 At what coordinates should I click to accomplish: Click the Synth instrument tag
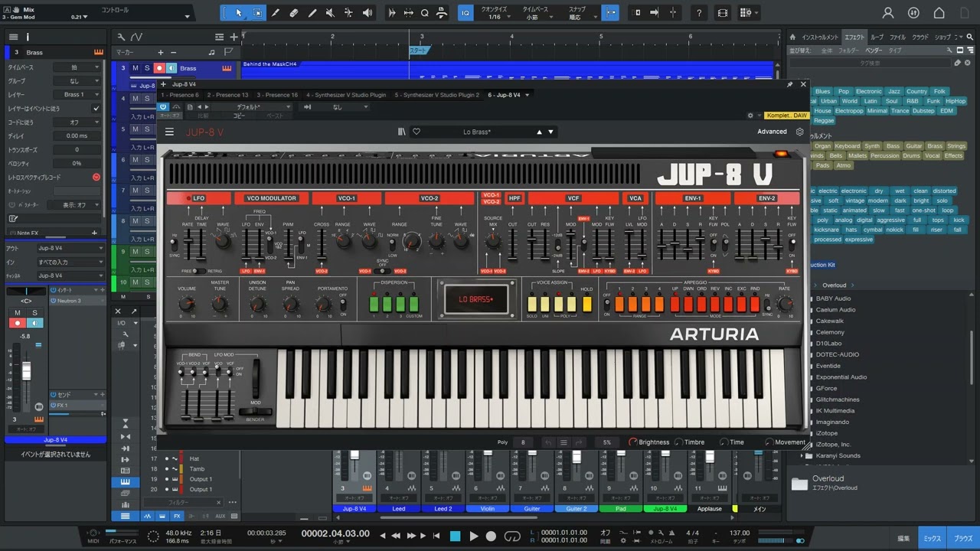click(x=872, y=145)
